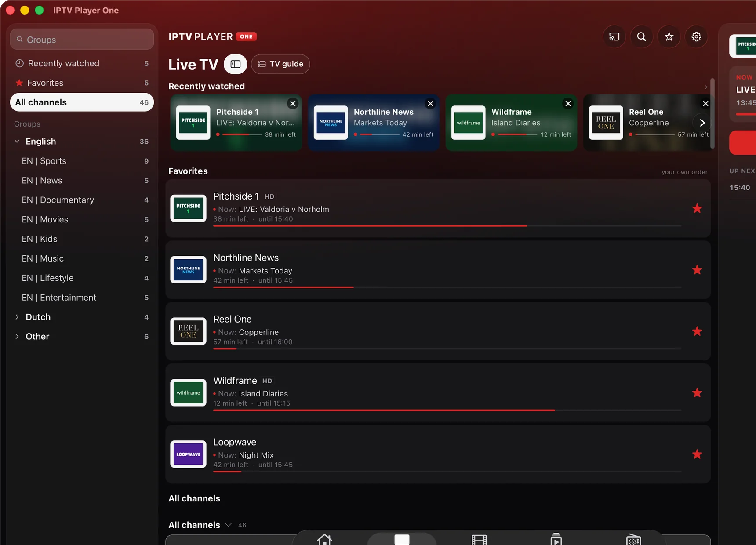Open EN | Music group
Screen dimensions: 756x545
(82, 258)
